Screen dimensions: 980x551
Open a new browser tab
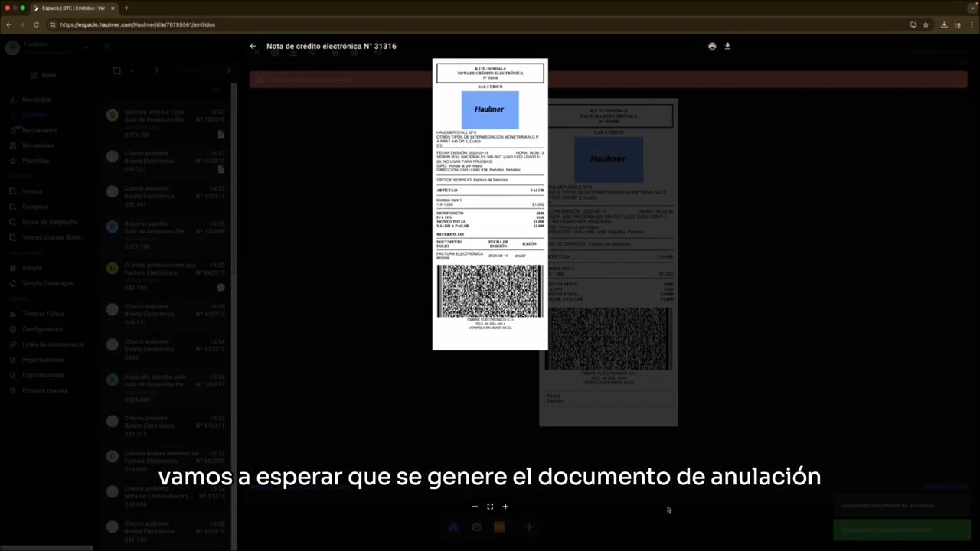click(126, 8)
